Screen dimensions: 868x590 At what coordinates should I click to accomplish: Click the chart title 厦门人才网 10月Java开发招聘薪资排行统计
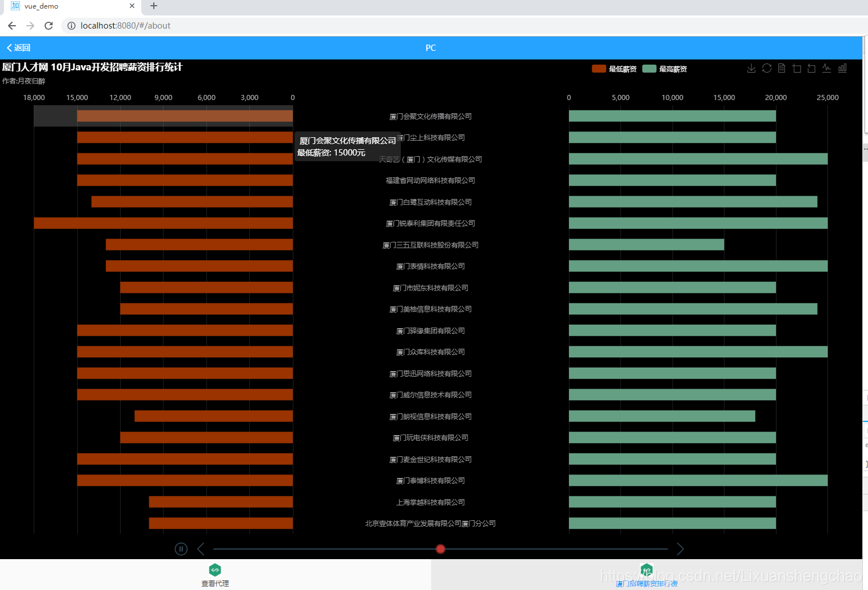[92, 67]
